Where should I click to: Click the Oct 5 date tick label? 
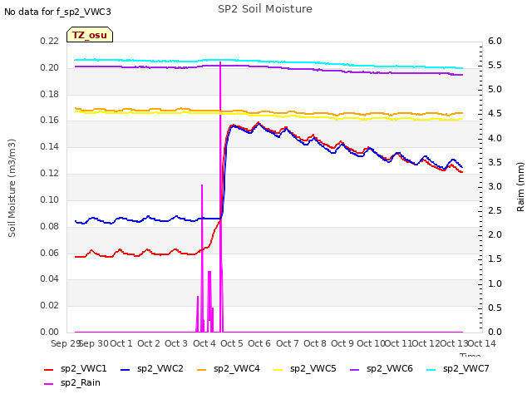[232, 343]
